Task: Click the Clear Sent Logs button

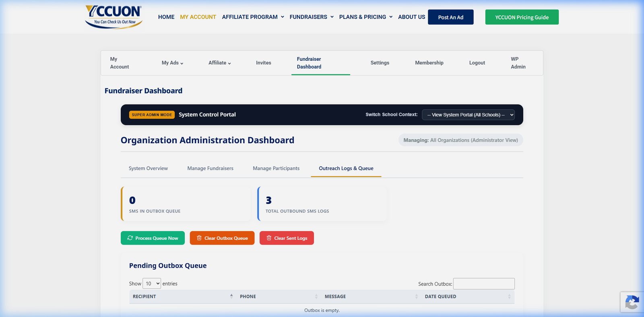Action: click(x=287, y=238)
